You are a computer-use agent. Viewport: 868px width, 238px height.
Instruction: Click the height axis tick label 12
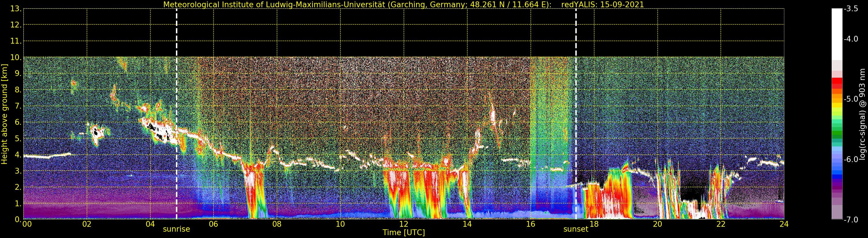pos(15,25)
